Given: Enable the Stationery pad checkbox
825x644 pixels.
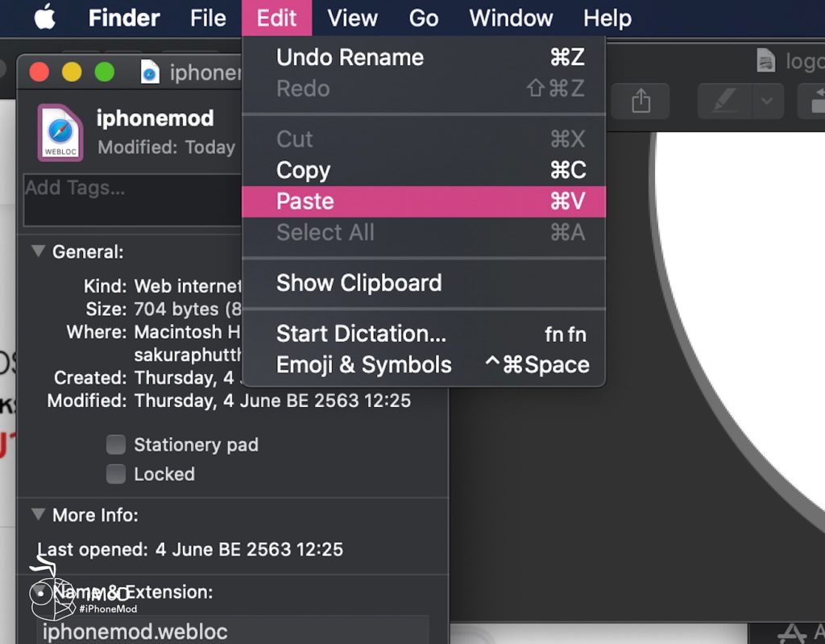Looking at the screenshot, I should (117, 445).
